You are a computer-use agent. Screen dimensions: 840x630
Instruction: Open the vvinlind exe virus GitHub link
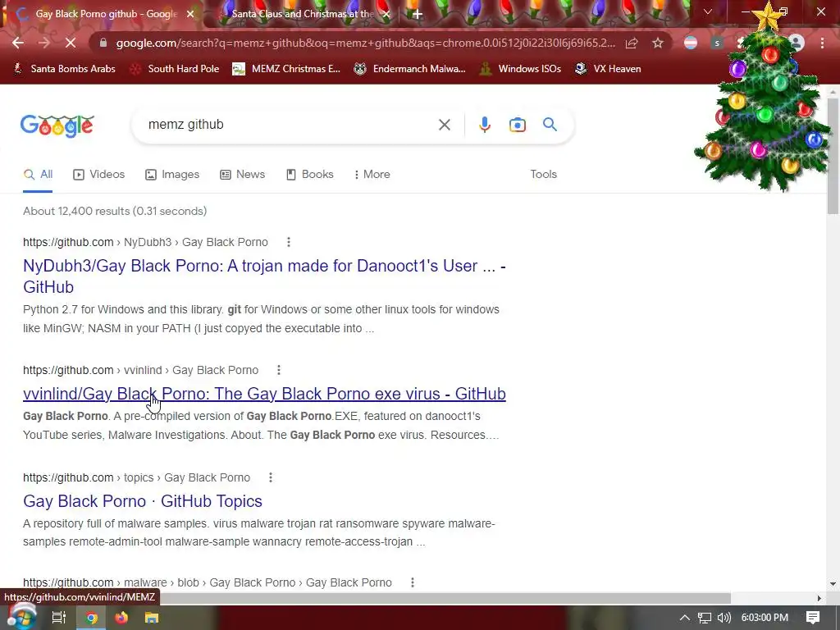point(264,394)
